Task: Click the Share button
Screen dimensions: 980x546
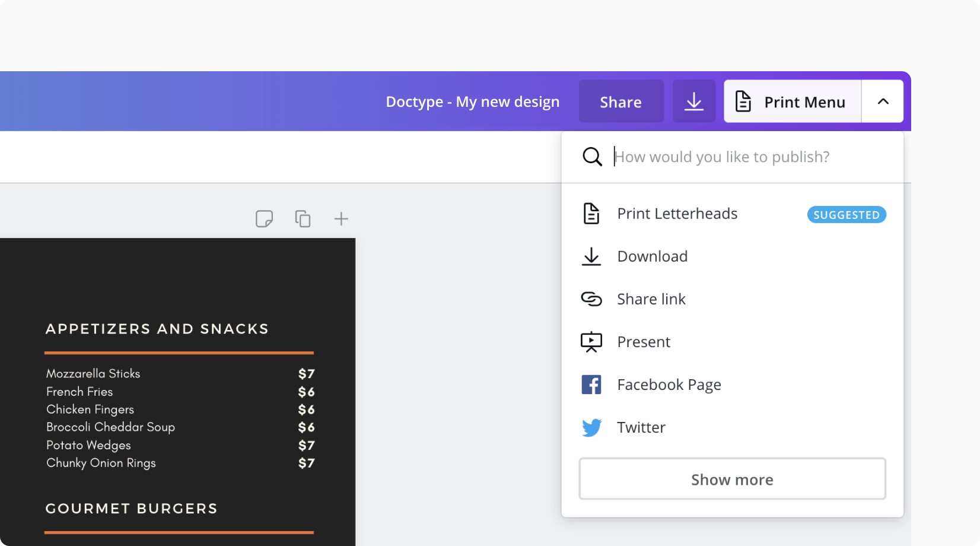Action: (621, 101)
